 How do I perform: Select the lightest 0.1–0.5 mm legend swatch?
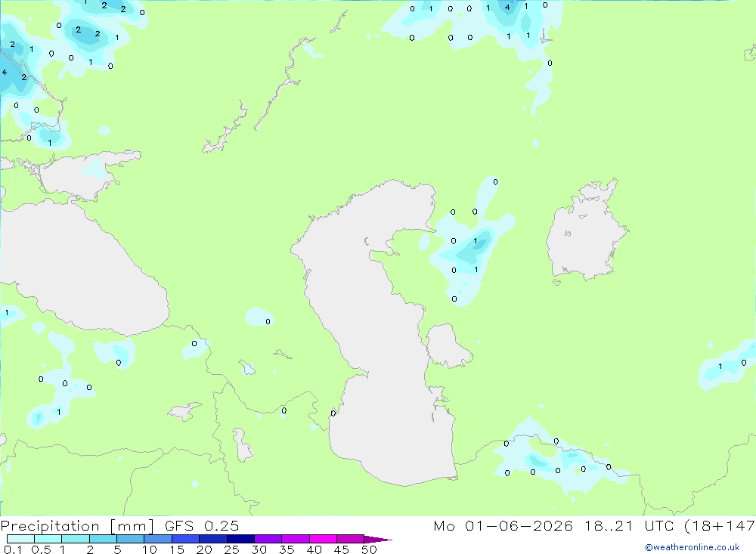[20, 539]
